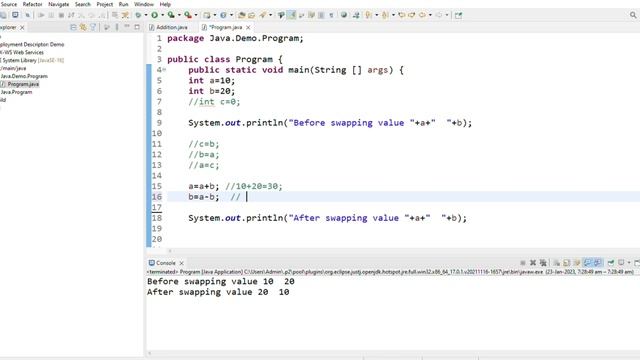Click the Open Type icon
This screenshot has width=640, height=360.
(x=242, y=15)
